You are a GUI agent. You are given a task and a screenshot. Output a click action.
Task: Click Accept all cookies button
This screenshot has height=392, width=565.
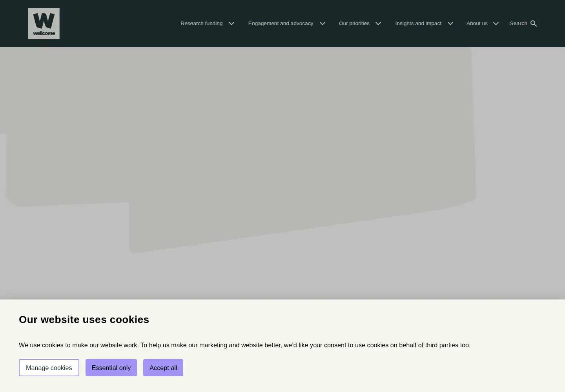coord(163,368)
